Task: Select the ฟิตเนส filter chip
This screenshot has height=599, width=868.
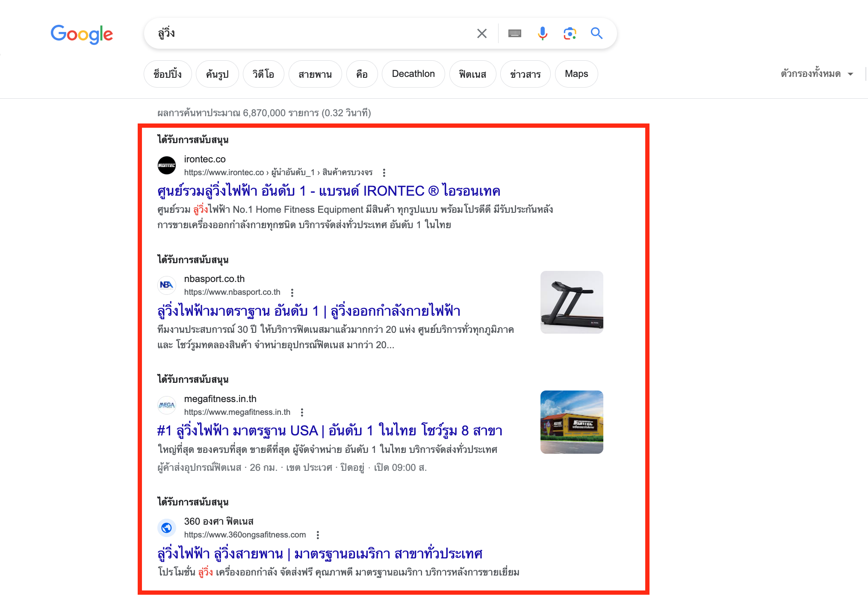Action: [472, 74]
